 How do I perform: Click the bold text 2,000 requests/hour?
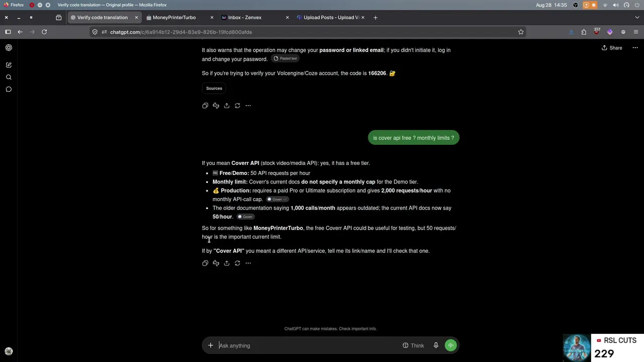point(407,191)
